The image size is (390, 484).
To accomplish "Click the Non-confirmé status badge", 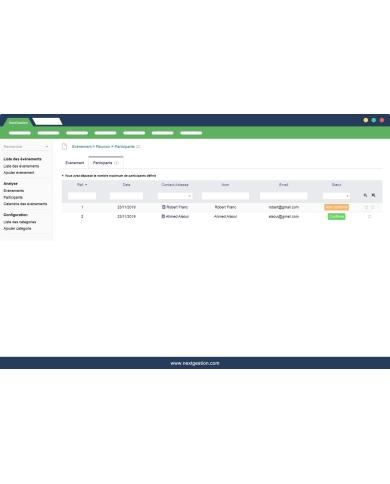I will tap(336, 207).
